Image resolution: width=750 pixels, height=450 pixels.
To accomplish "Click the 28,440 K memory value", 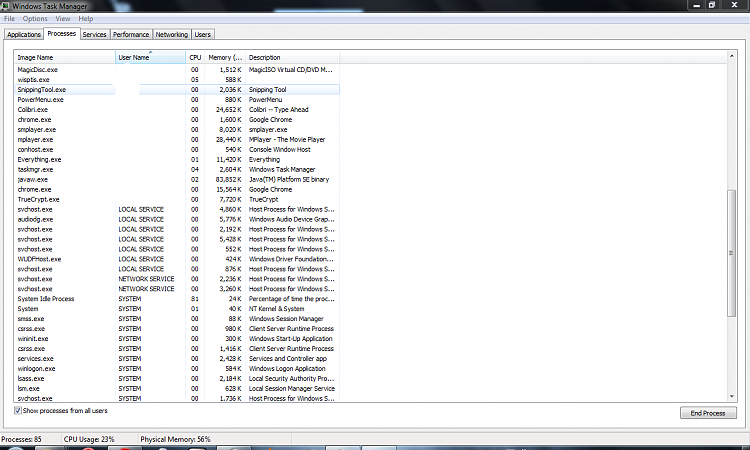I will click(x=229, y=140).
